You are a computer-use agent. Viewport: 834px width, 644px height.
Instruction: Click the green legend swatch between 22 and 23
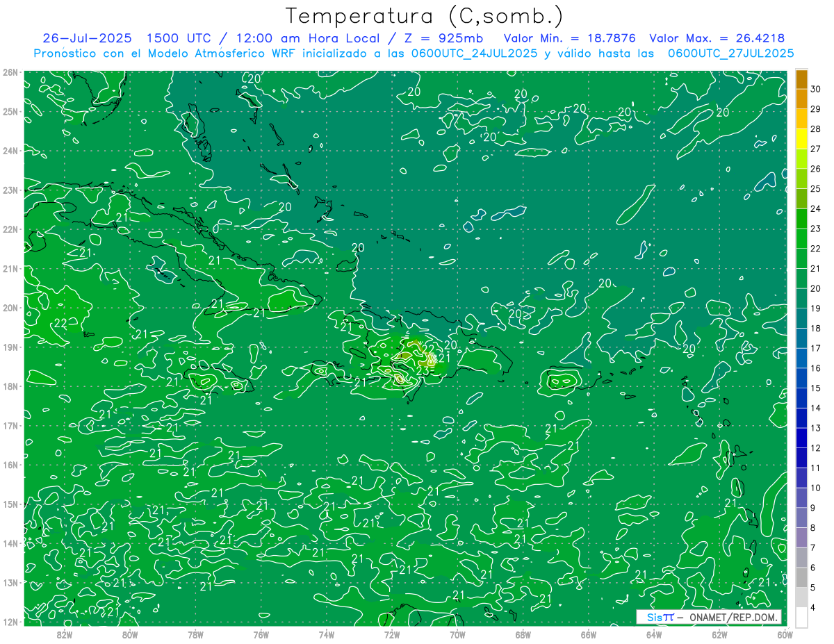tap(801, 238)
